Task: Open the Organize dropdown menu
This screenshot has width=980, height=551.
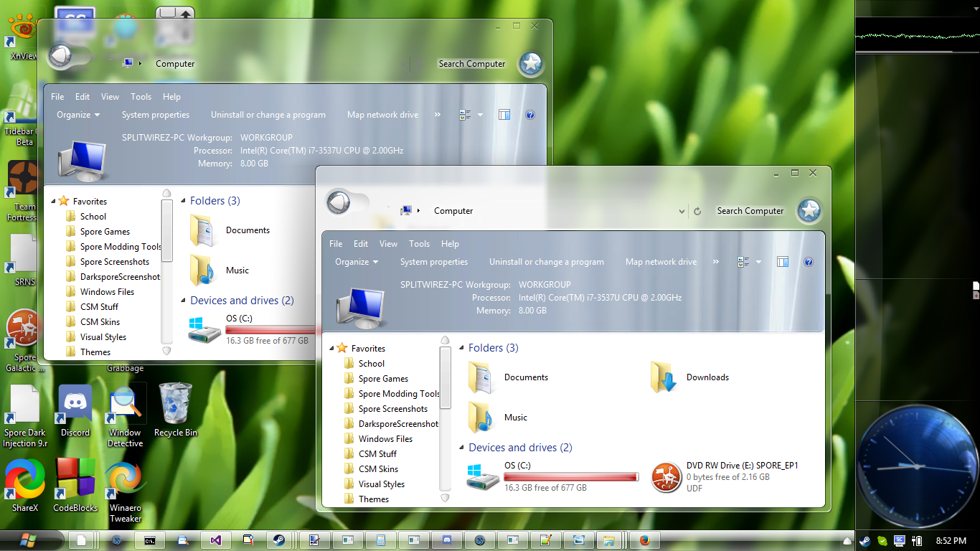Action: (356, 262)
